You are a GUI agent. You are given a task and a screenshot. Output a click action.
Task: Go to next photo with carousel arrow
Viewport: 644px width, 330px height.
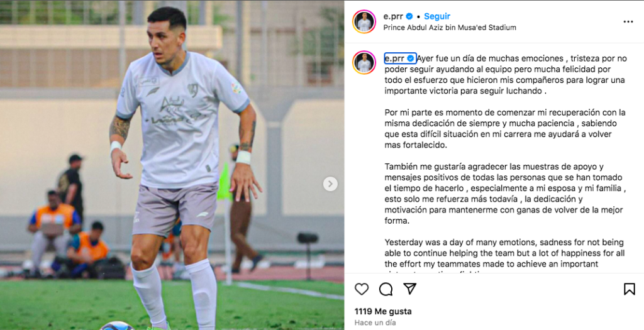(330, 184)
